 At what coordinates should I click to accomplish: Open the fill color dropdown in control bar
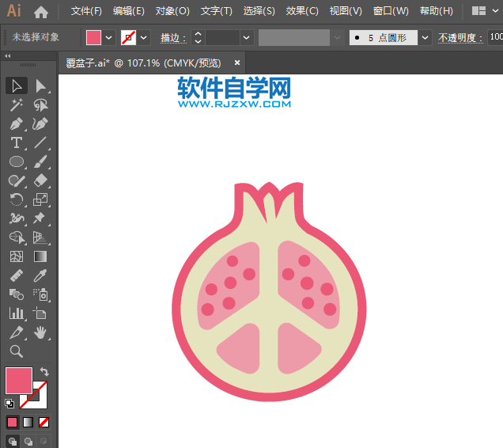[x=109, y=37]
